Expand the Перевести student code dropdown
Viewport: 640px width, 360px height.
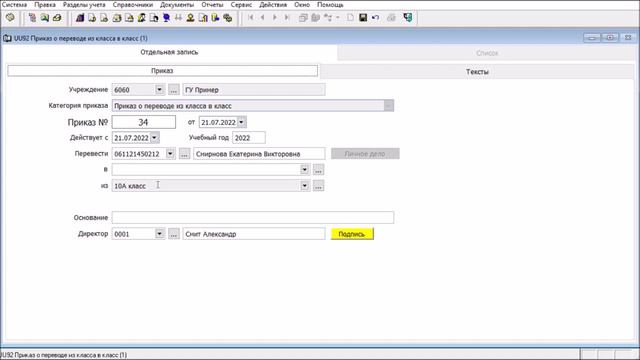click(x=170, y=154)
